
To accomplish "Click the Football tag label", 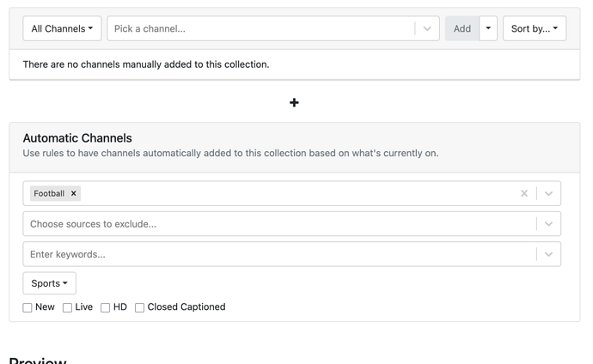I will point(49,193).
